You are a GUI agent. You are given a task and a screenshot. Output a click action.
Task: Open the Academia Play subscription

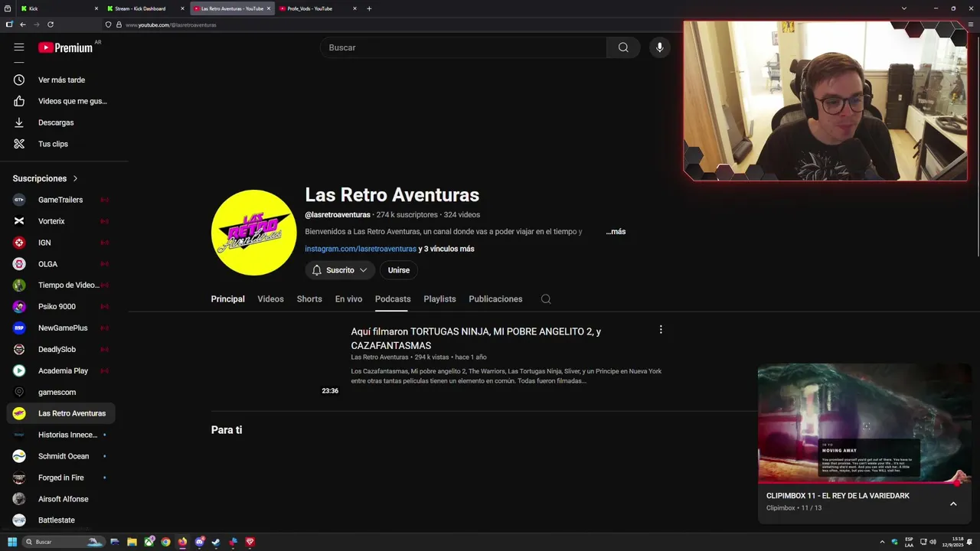point(61,371)
